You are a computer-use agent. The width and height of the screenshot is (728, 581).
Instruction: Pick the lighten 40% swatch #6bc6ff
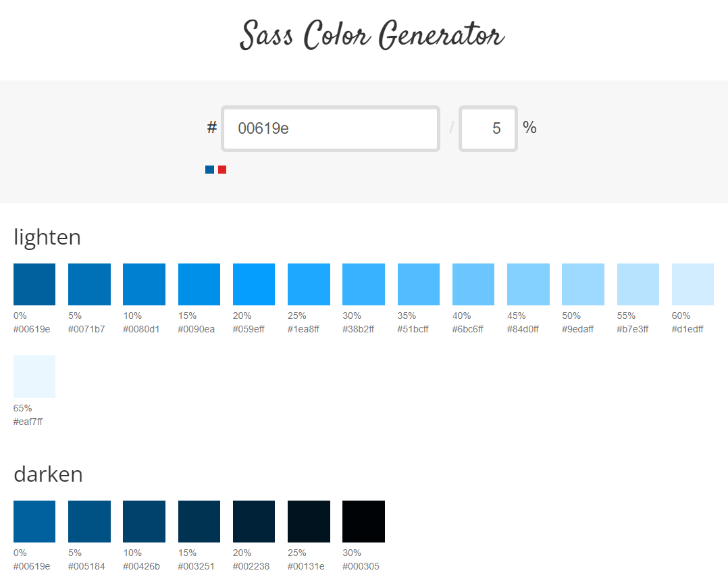tap(473, 284)
